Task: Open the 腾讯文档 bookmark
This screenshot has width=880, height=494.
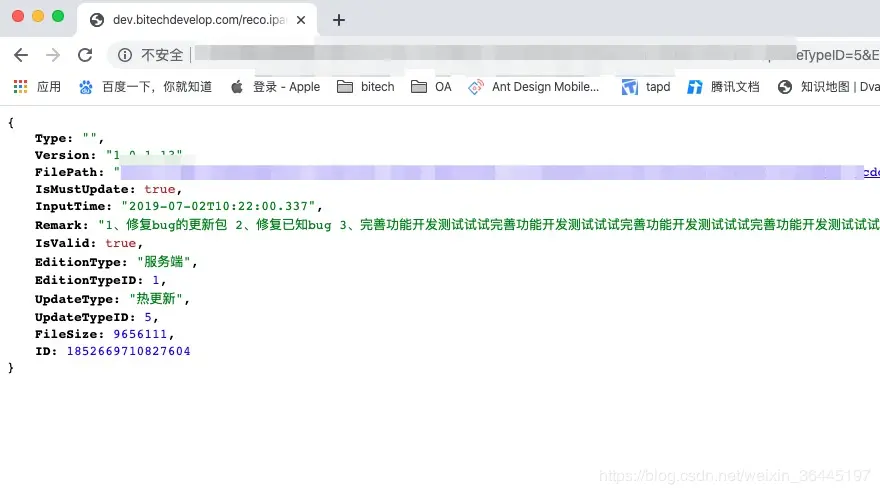Action: (x=723, y=86)
